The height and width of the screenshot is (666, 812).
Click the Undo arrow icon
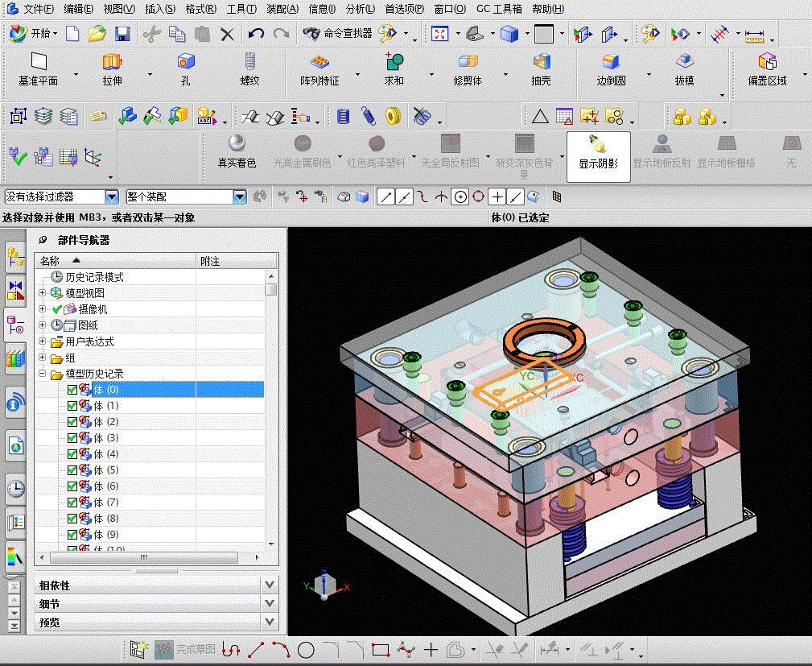point(256,34)
